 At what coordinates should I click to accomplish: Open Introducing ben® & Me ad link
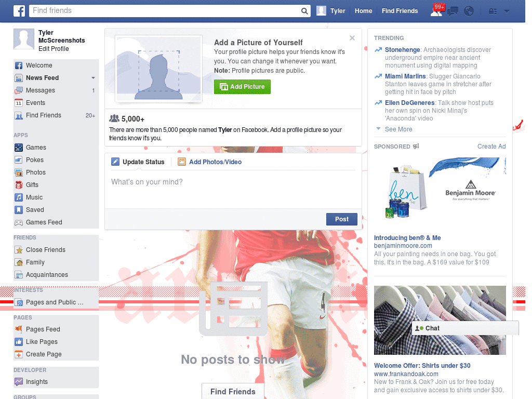(x=407, y=238)
